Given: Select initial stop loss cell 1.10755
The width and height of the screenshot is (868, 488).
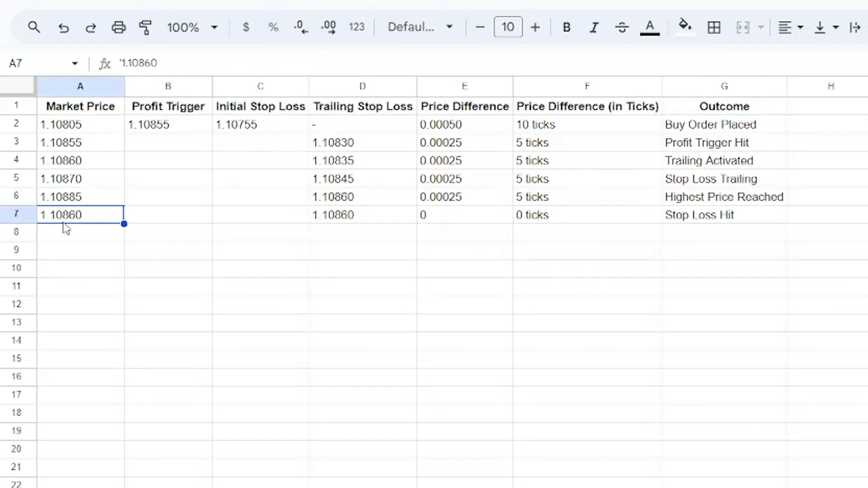Looking at the screenshot, I should tap(261, 124).
